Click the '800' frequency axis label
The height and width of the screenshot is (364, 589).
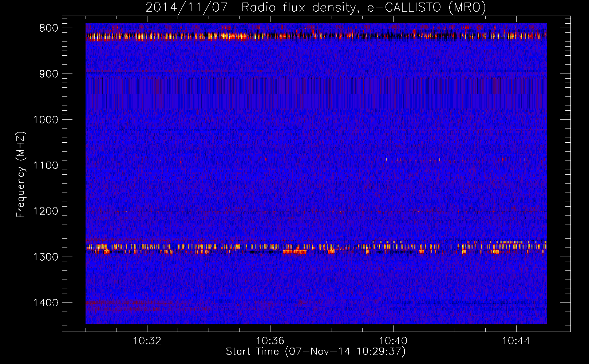49,28
